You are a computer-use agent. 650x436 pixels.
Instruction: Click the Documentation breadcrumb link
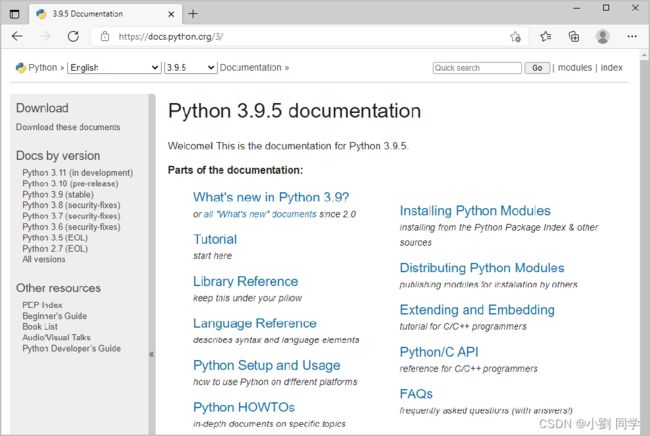point(250,68)
